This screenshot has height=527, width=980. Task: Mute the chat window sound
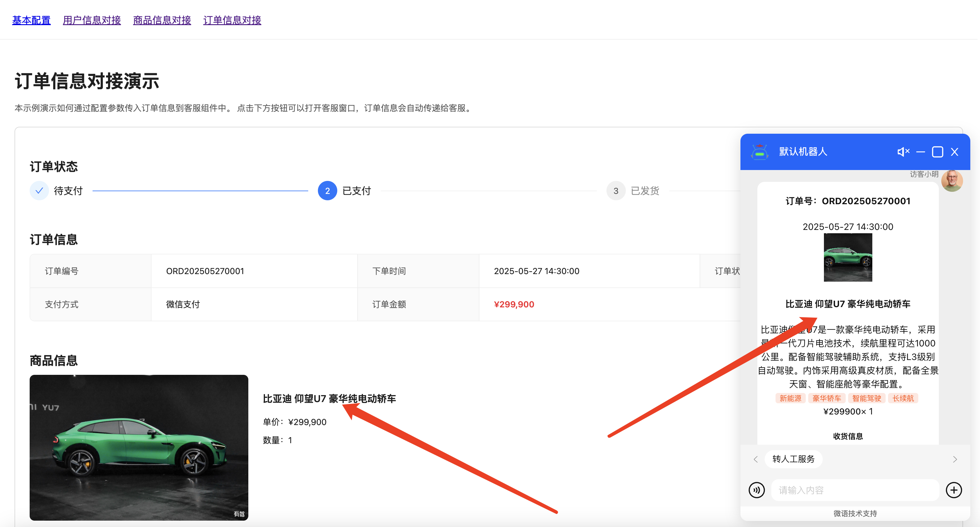903,152
